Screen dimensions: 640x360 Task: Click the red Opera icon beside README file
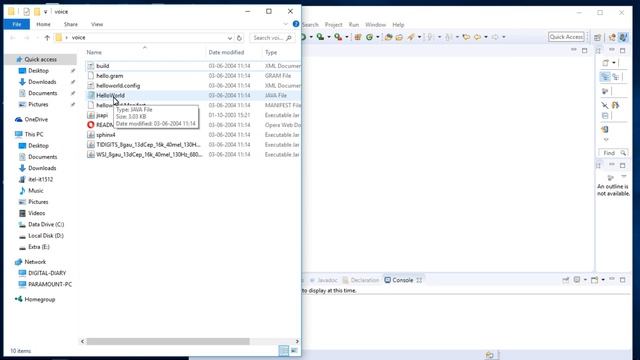(x=91, y=125)
